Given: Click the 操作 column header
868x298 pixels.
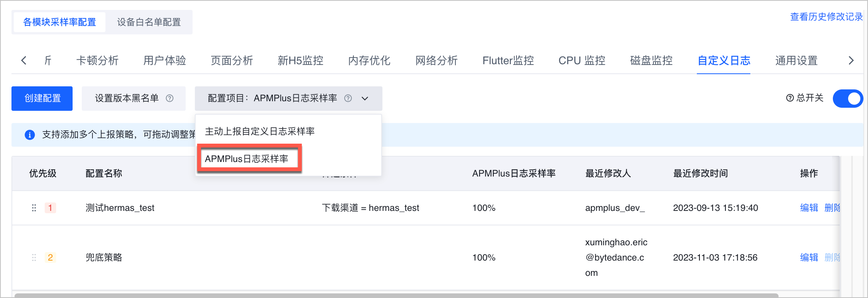Looking at the screenshot, I should (809, 173).
